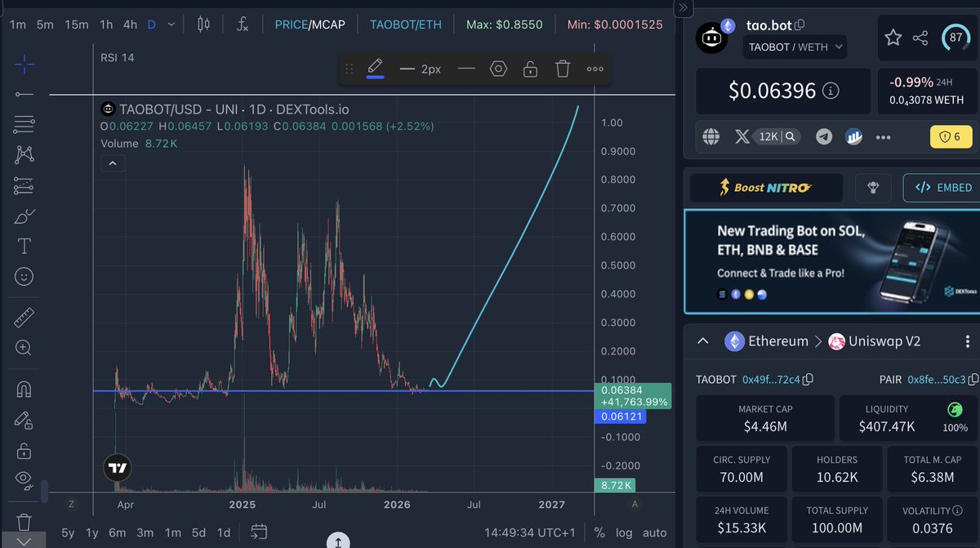Toggle auto scale on price axis
980x548 pixels.
[655, 532]
